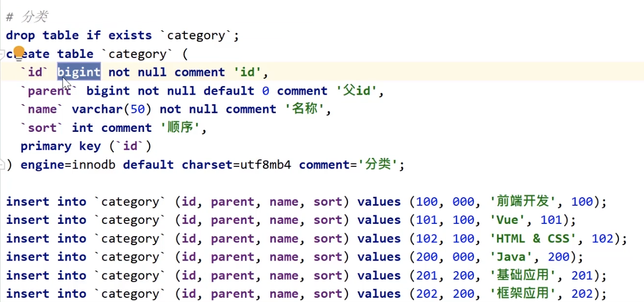Click sort value 102 ending the HTML & CSS row
The width and height of the screenshot is (644, 302).
tap(603, 239)
